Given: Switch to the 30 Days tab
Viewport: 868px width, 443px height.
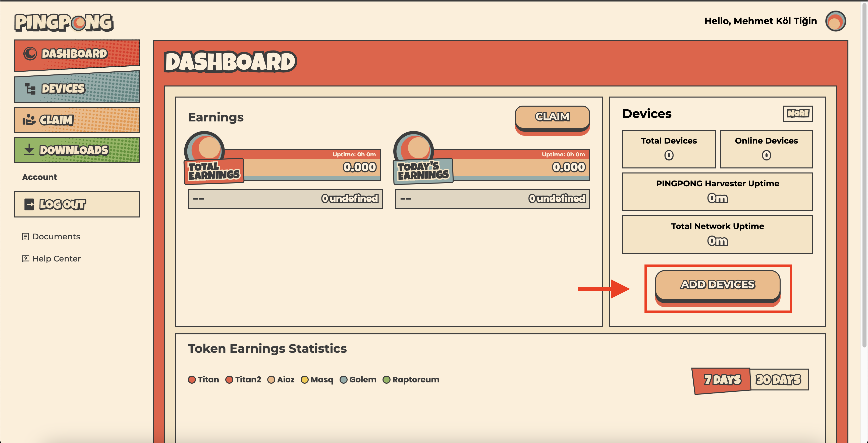Looking at the screenshot, I should [779, 380].
